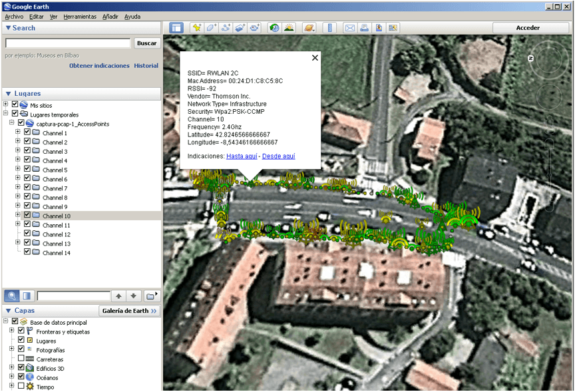Expand the Océanos layer node
This screenshot has height=392, width=575.
coord(12,377)
